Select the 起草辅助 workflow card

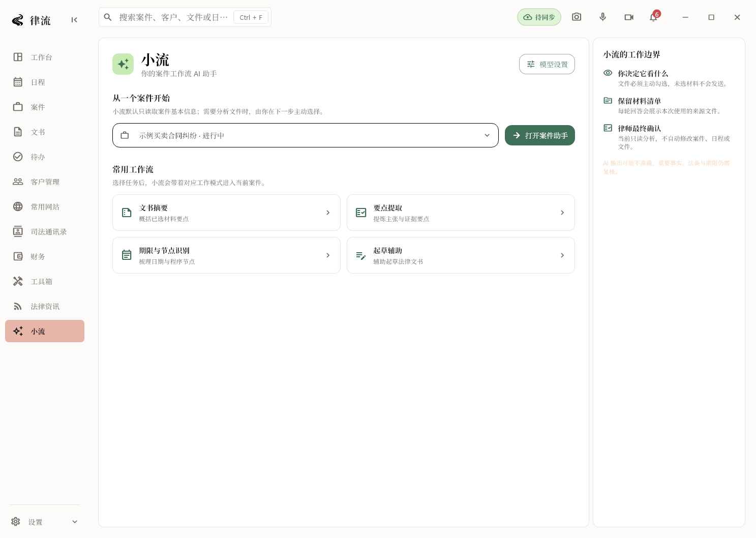[461, 255]
